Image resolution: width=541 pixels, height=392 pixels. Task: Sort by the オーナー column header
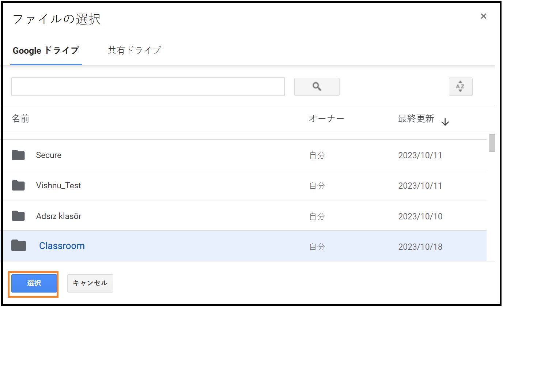pos(326,118)
